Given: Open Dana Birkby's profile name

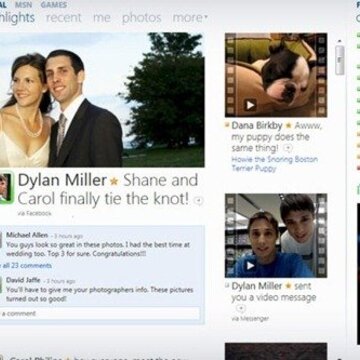Looking at the screenshot, I should [257, 126].
